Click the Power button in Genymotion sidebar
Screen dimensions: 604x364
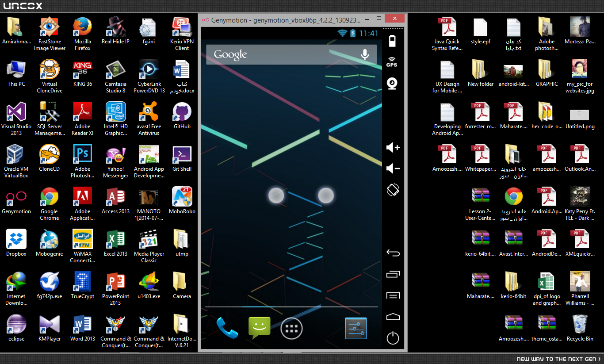(393, 338)
